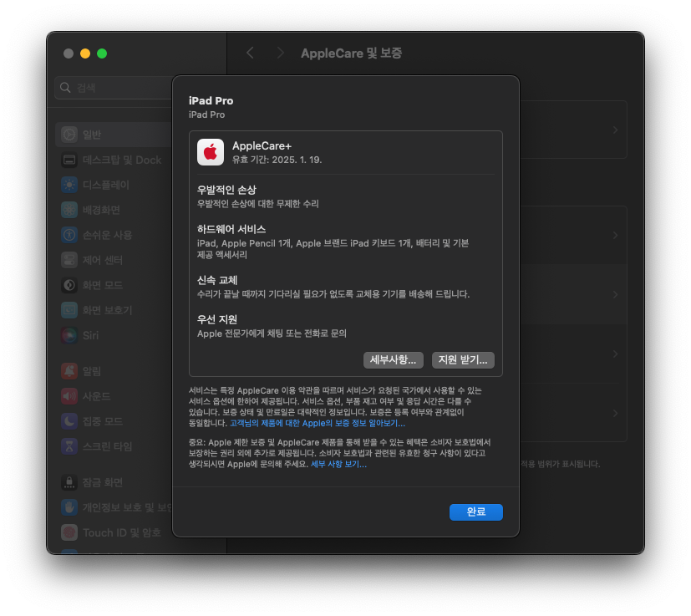Click the 사운드 speaker icon
Screen dimensions: 691x616
click(x=69, y=396)
